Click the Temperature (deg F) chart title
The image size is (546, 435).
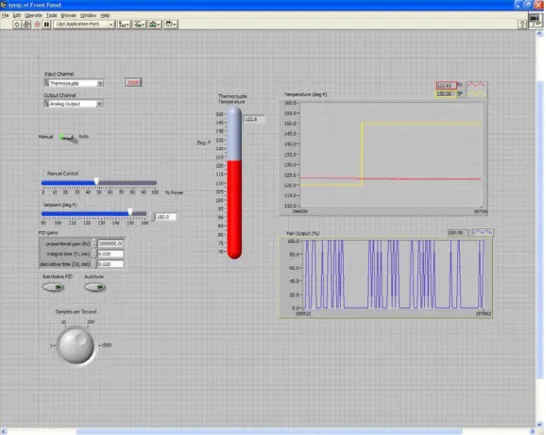click(305, 94)
